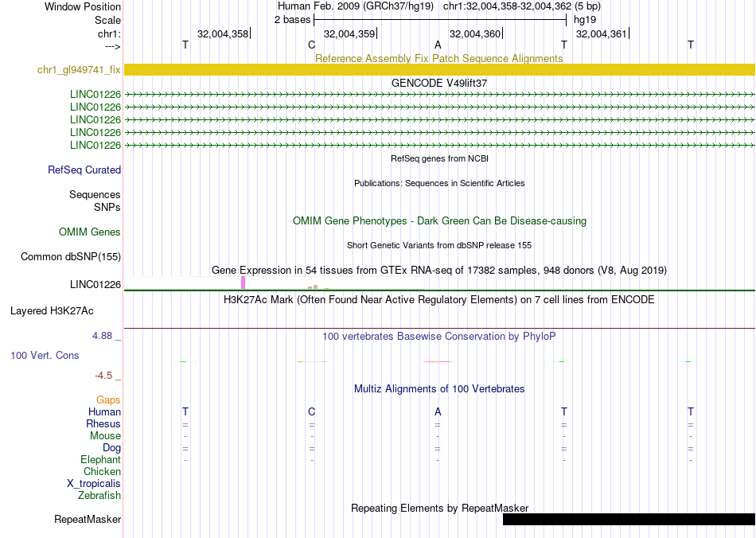Image resolution: width=756 pixels, height=538 pixels.
Task: Click the A base in Human alignment row
Action: pyautogui.click(x=438, y=411)
